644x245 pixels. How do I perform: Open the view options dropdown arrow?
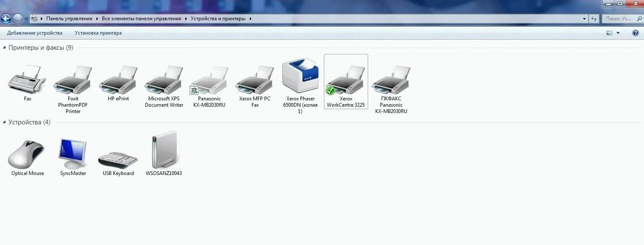pyautogui.click(x=618, y=33)
